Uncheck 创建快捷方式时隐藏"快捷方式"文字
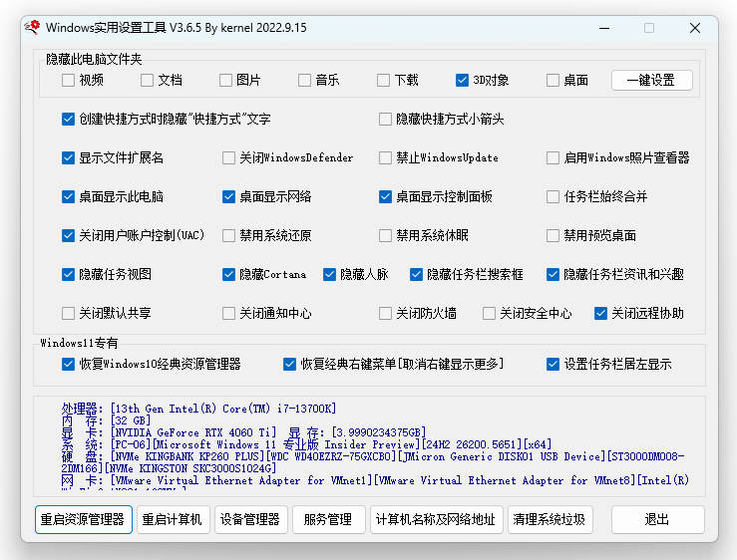 68,120
